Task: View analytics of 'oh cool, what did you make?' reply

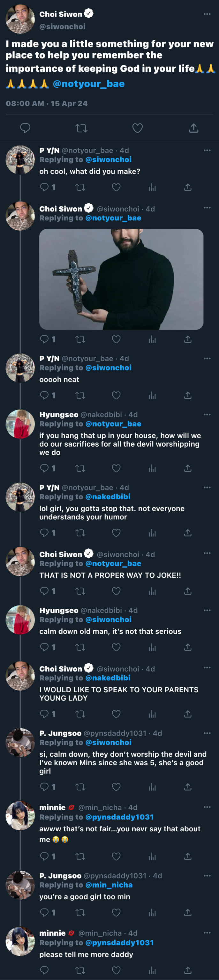Action: pyautogui.click(x=152, y=187)
